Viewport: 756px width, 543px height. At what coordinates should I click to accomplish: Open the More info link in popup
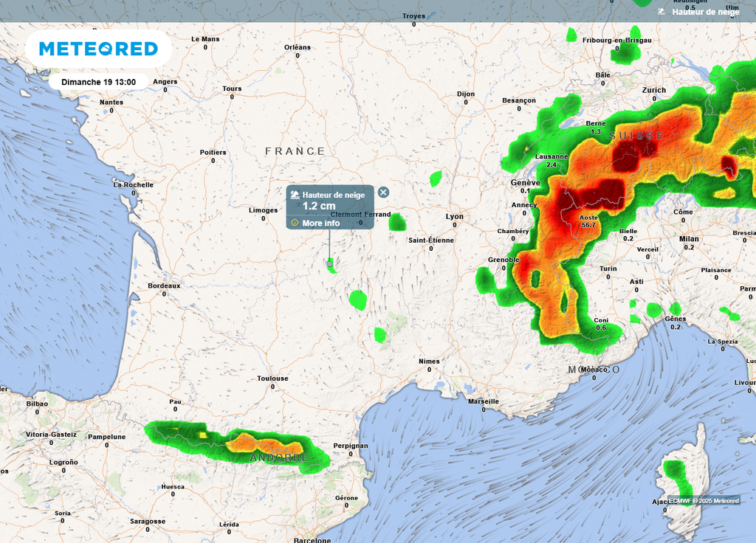point(321,223)
